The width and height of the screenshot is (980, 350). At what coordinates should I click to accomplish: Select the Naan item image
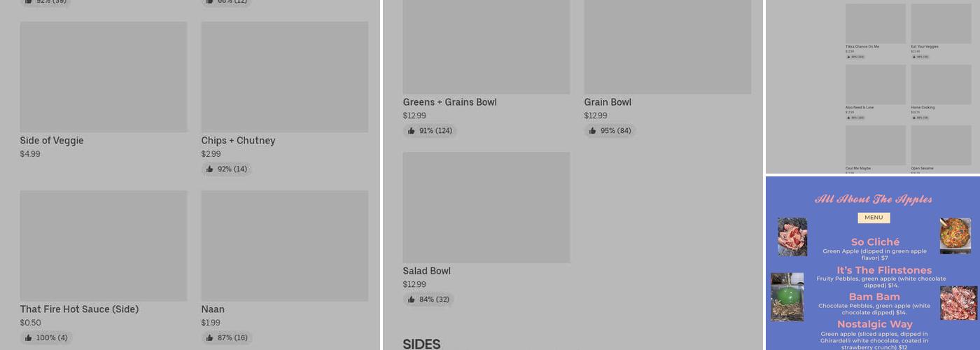click(x=284, y=246)
